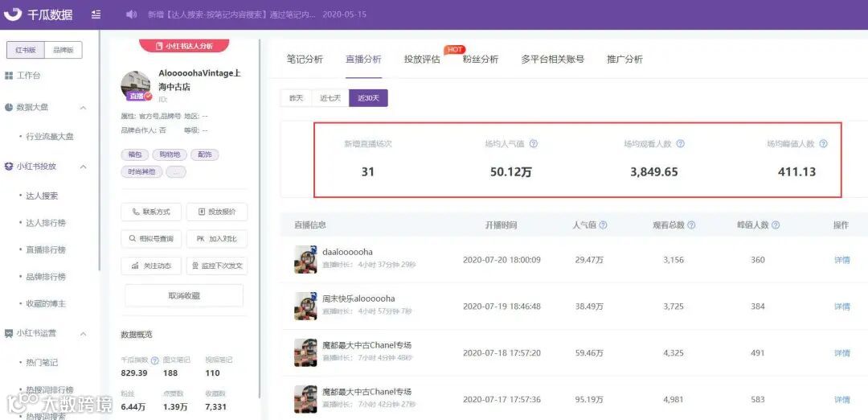Click the 95.19万 popularity value

[x=589, y=400]
